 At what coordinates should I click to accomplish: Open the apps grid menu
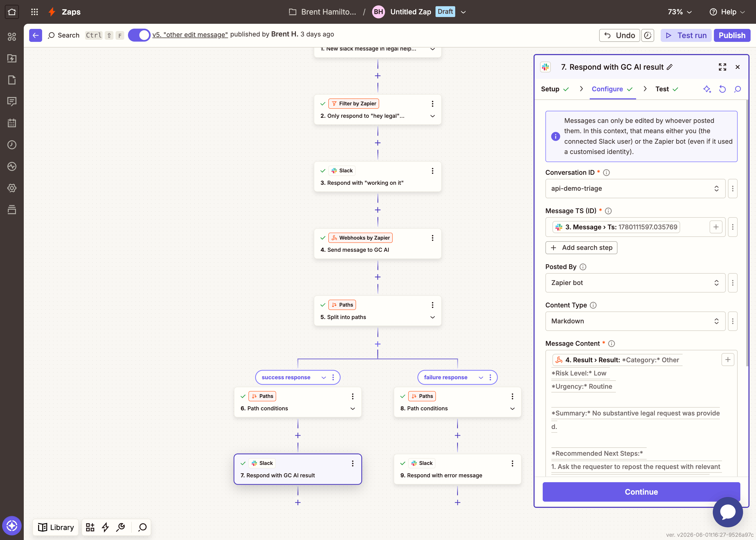(x=35, y=12)
